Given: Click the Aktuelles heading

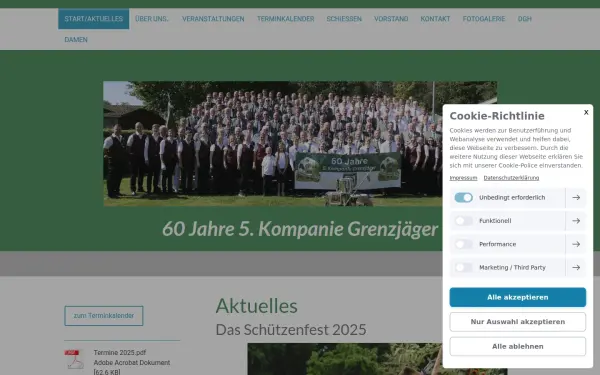Looking at the screenshot, I should click(256, 306).
